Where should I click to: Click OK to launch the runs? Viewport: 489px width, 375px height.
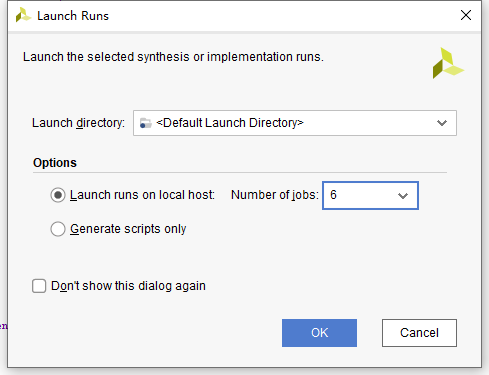[x=319, y=333]
